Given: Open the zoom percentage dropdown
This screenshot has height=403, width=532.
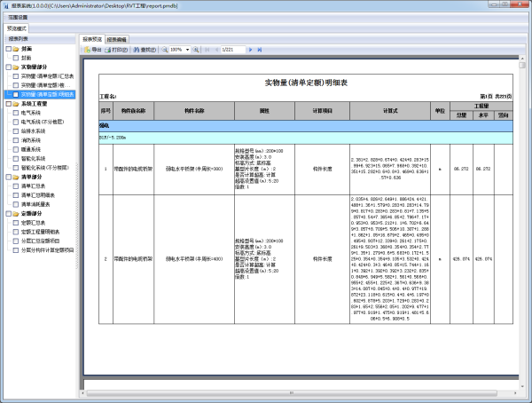Looking at the screenshot, I should click(186, 50).
